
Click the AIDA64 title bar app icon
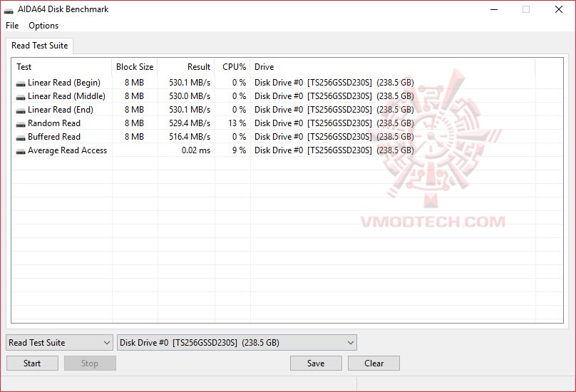click(9, 10)
